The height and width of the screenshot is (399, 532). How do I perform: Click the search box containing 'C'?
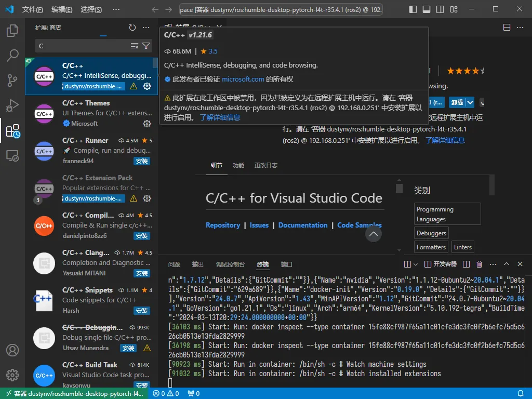coord(94,46)
